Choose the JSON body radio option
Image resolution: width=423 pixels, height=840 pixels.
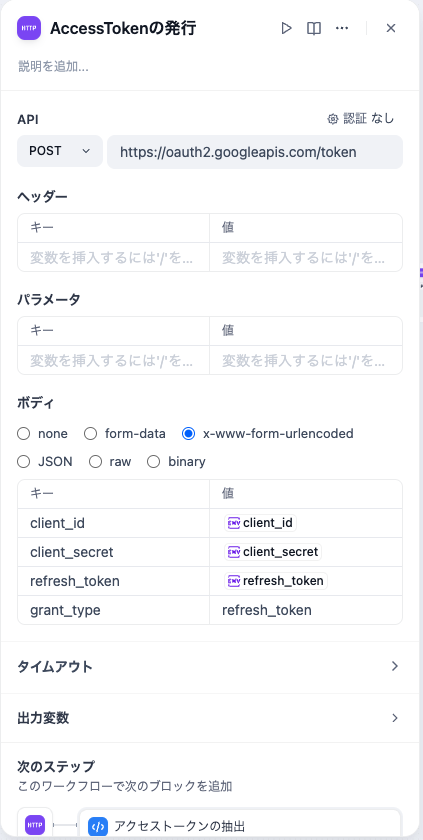(24, 462)
